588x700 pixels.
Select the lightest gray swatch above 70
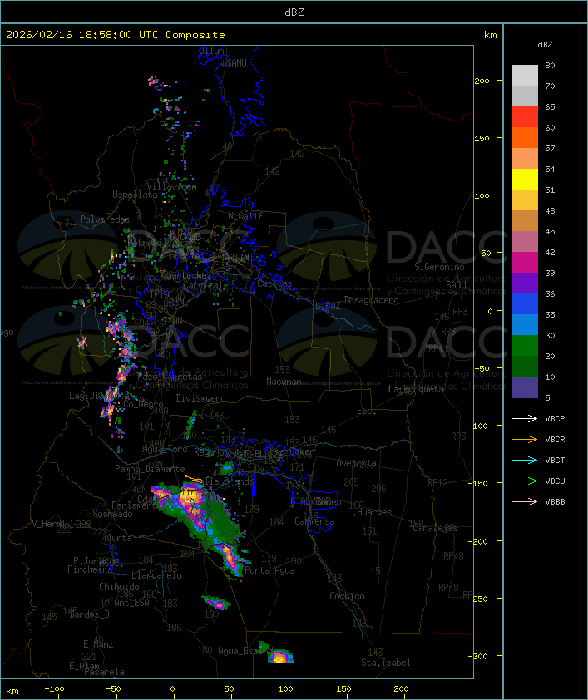point(525,75)
